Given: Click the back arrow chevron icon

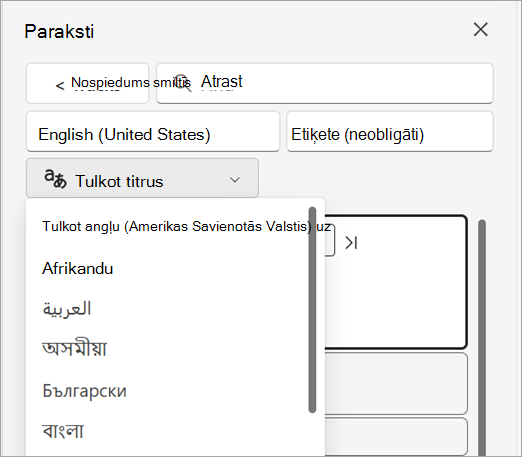Looking at the screenshot, I should click(x=60, y=86).
